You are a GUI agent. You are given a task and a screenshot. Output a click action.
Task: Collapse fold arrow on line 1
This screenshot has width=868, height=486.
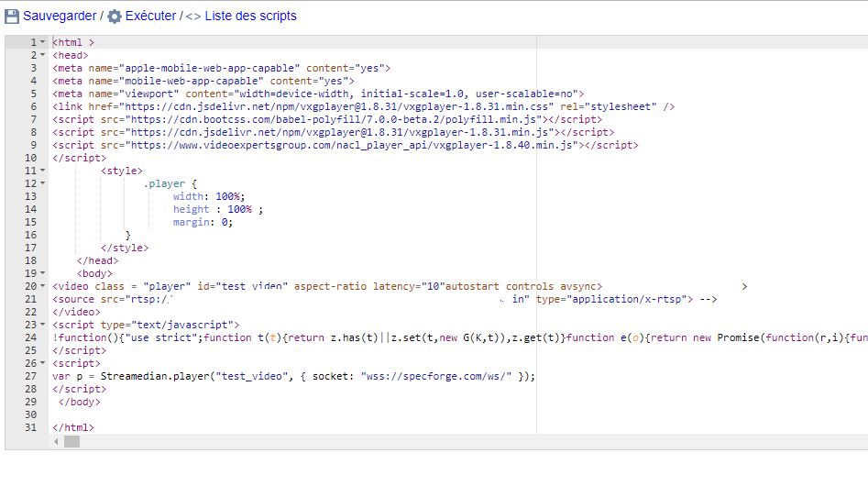tap(43, 42)
